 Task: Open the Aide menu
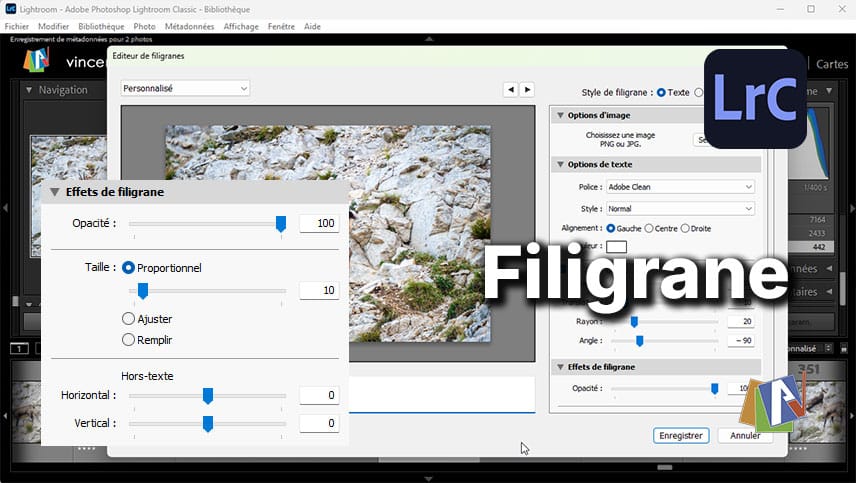point(312,26)
